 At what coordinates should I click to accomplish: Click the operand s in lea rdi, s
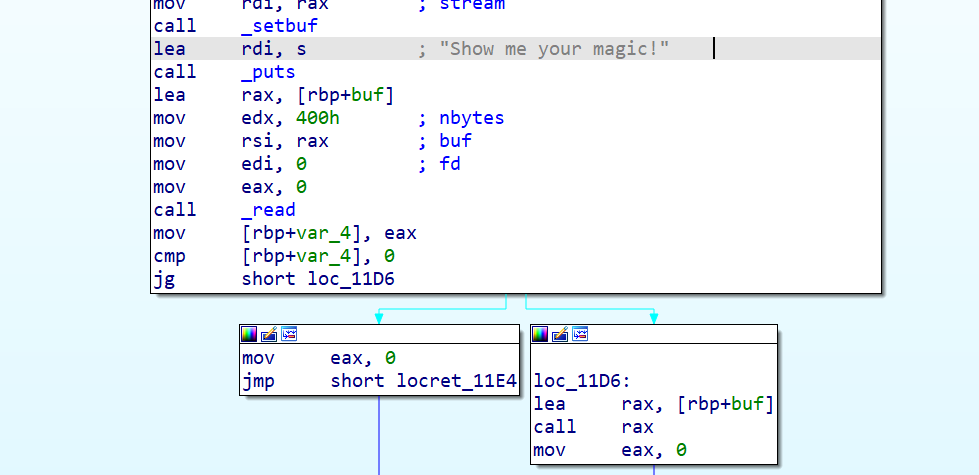302,49
